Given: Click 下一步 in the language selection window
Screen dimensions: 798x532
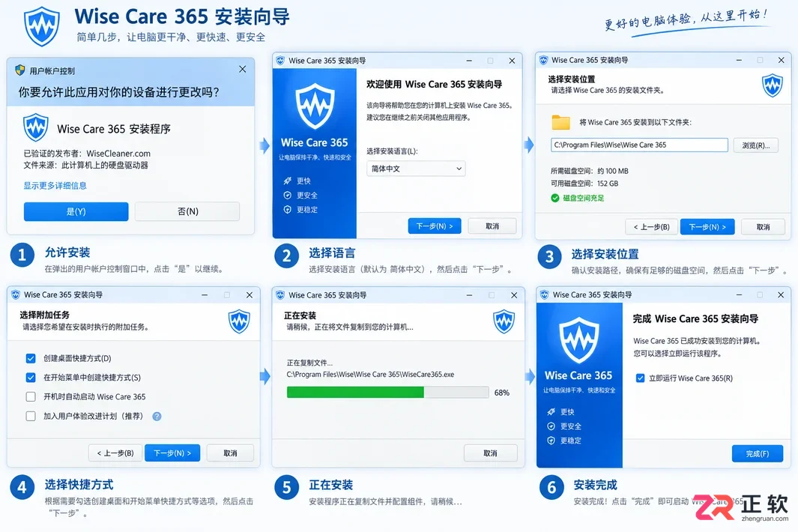Looking at the screenshot, I should tap(434, 226).
